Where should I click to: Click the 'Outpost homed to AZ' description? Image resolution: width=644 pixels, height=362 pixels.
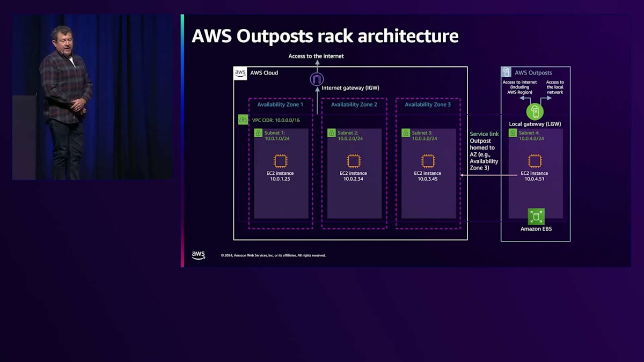coord(484,154)
